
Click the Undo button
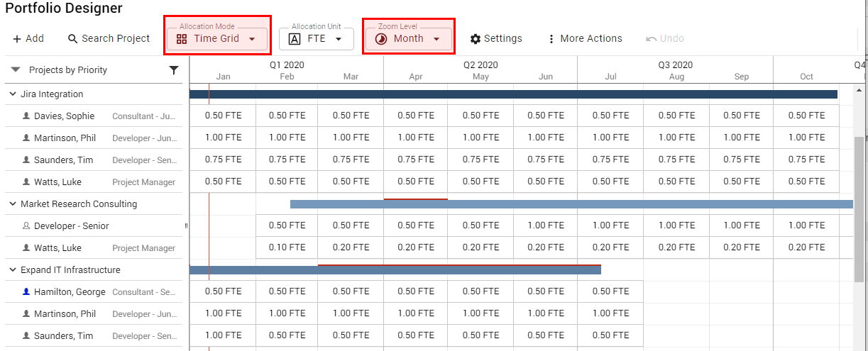point(665,39)
